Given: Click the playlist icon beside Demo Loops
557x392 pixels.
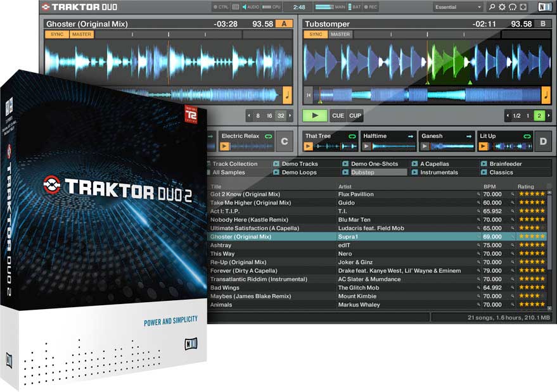Looking at the screenshot, I should (276, 172).
